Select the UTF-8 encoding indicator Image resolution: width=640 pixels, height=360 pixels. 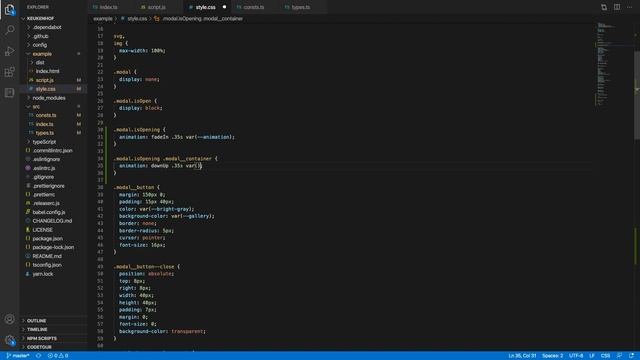click(576, 356)
